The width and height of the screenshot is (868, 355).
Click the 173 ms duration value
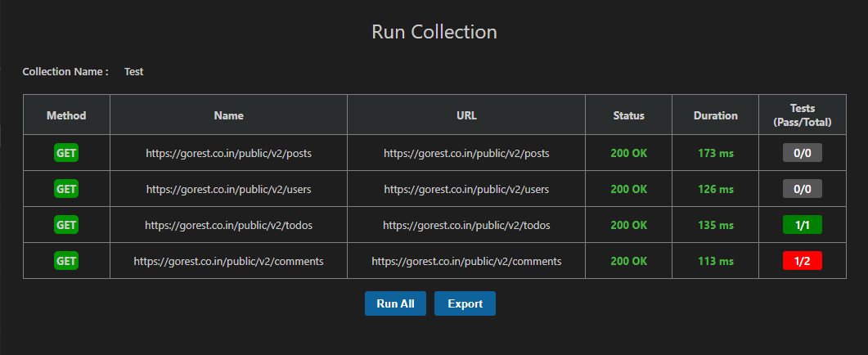click(x=715, y=153)
